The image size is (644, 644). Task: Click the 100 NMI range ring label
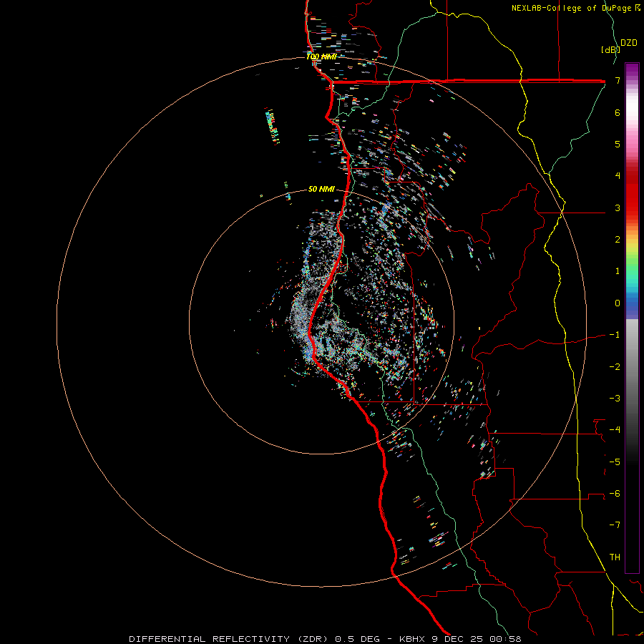pos(321,57)
